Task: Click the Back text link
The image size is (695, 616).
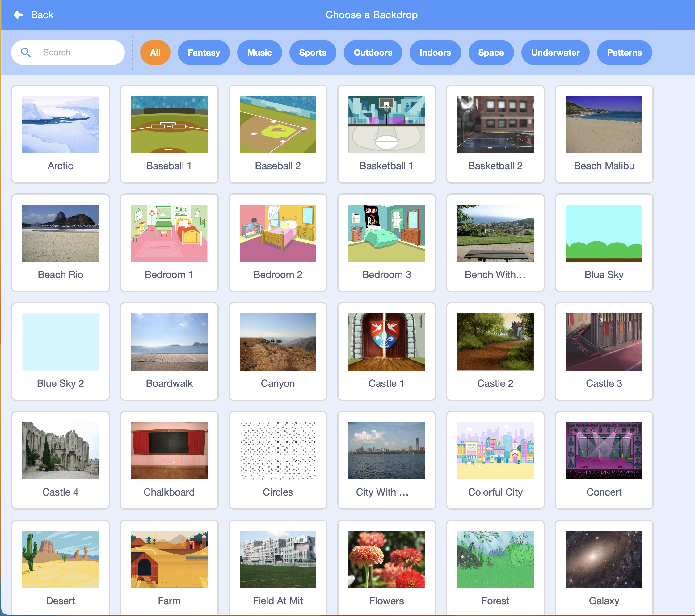Action: point(42,15)
